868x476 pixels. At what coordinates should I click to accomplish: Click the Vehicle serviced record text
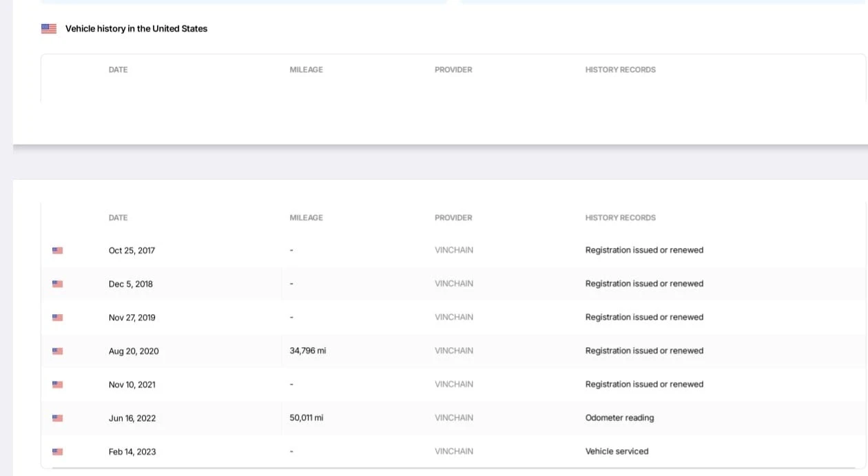[x=617, y=452]
